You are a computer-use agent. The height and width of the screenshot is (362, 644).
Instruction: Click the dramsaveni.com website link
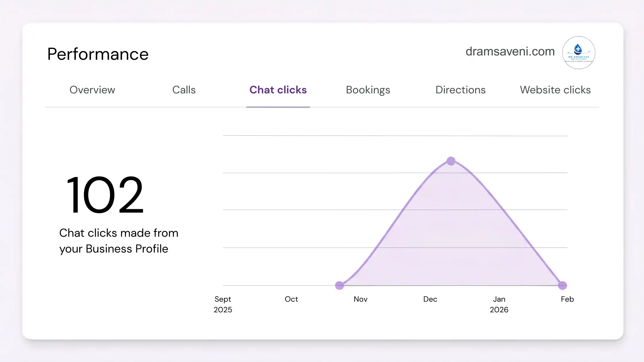pyautogui.click(x=510, y=52)
